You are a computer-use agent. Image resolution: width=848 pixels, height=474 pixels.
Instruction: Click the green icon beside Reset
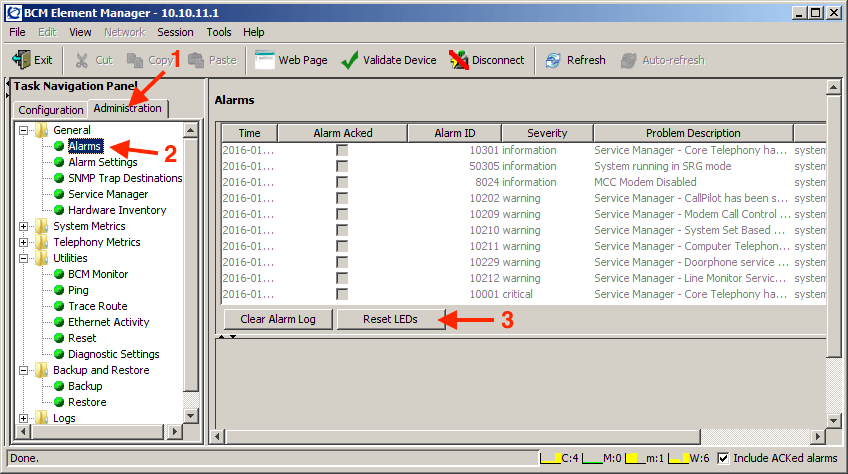tap(59, 338)
